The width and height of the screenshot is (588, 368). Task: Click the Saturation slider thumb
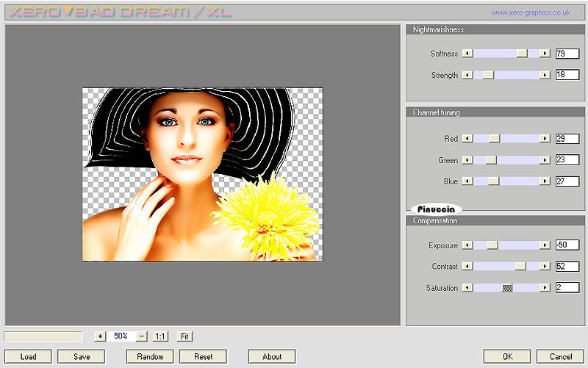pos(507,288)
